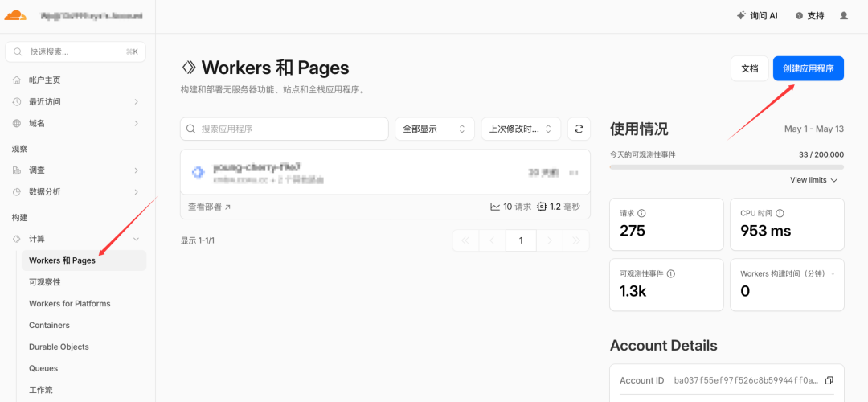Viewport: 868px width, 402px height.
Task: Click the 计算 diamond icon
Action: click(17, 240)
